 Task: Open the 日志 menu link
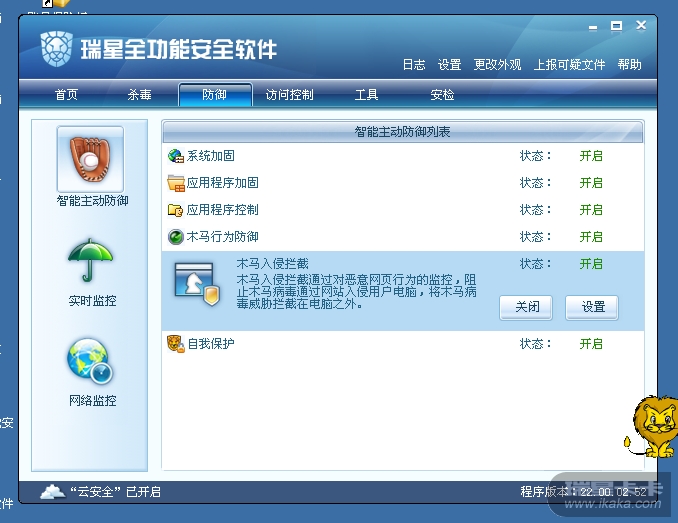click(x=414, y=65)
